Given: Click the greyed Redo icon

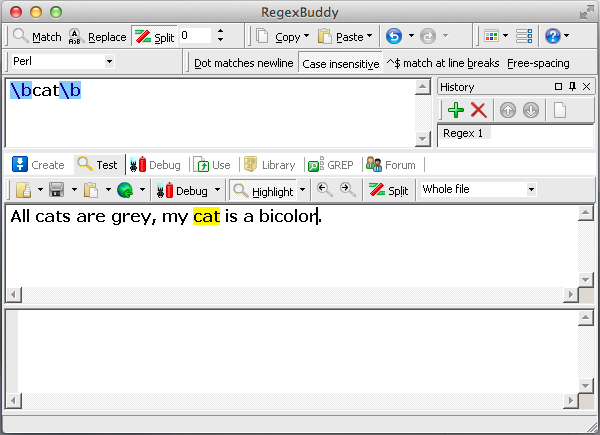Looking at the screenshot, I should [x=428, y=36].
